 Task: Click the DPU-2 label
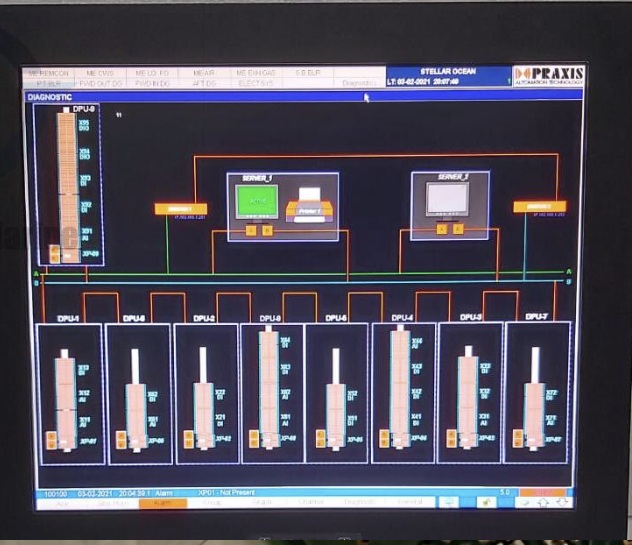[204, 318]
